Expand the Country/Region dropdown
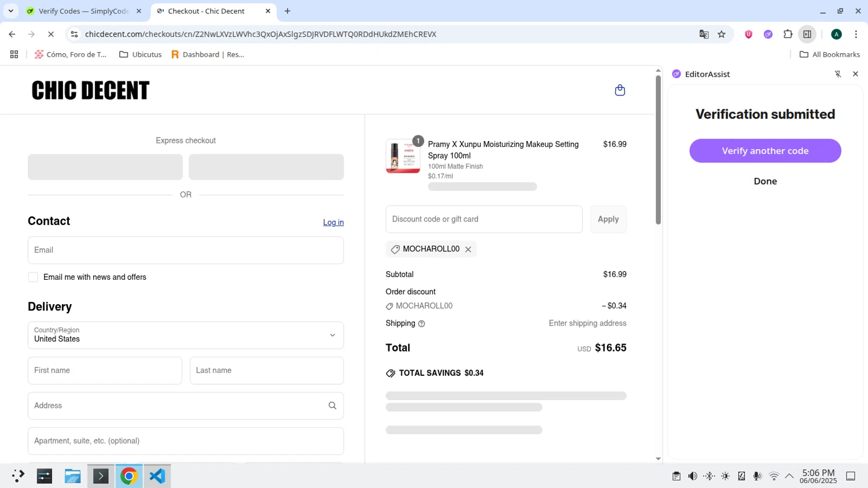Viewport: 868px width, 488px height. click(x=186, y=335)
